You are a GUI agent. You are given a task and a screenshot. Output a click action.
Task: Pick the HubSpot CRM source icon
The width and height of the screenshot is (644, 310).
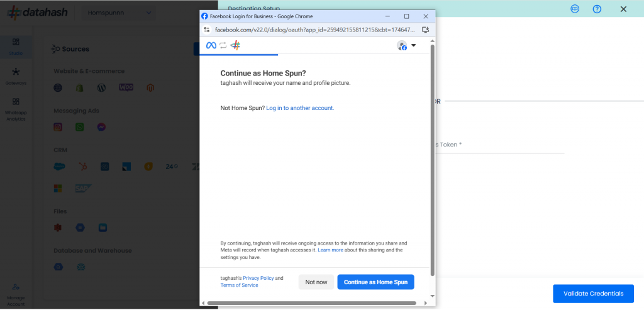[82, 167]
